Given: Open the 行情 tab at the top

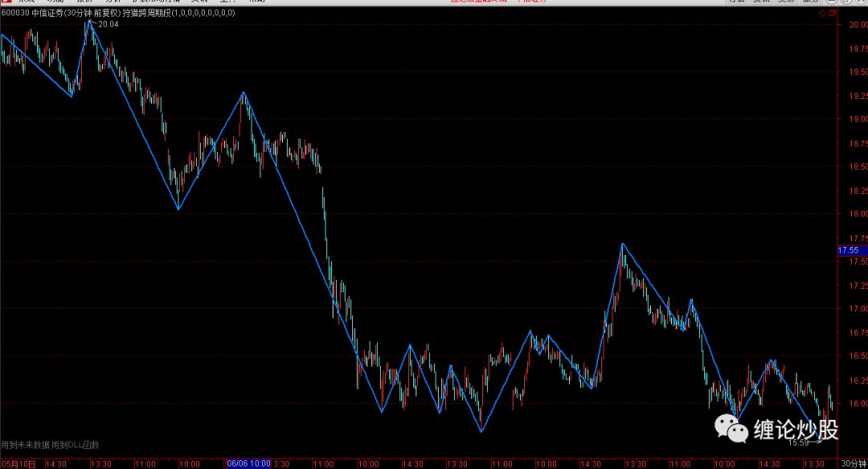Looking at the screenshot, I should click(x=736, y=2).
